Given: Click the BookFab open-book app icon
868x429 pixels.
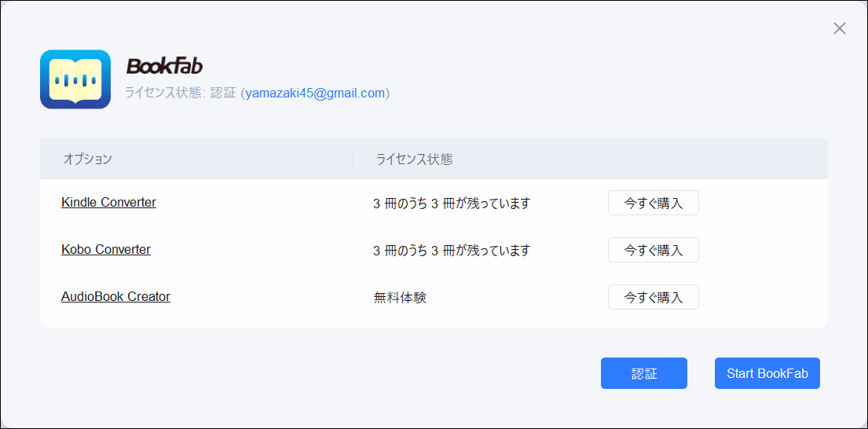Looking at the screenshot, I should point(75,79).
